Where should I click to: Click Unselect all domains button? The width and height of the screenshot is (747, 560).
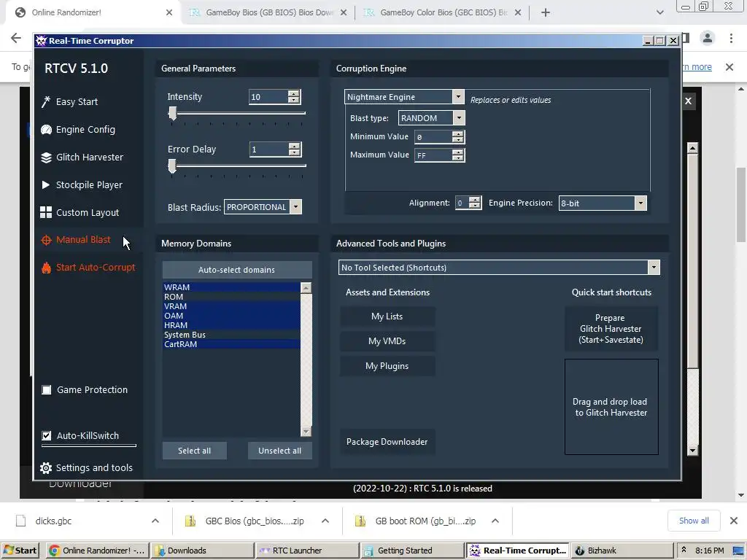coord(279,451)
